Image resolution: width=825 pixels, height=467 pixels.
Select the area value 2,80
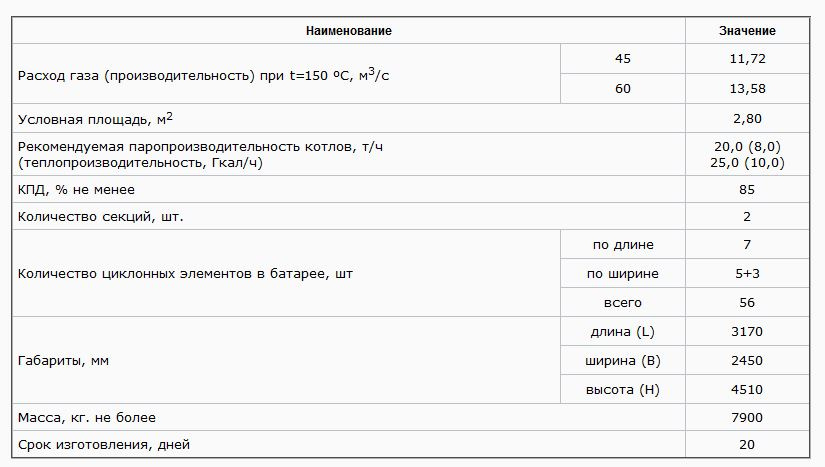click(747, 119)
